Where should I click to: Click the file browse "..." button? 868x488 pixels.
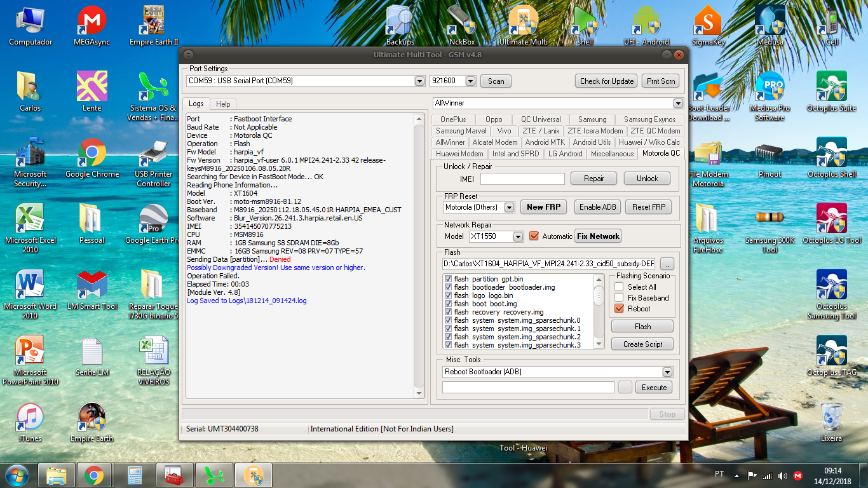coord(667,263)
